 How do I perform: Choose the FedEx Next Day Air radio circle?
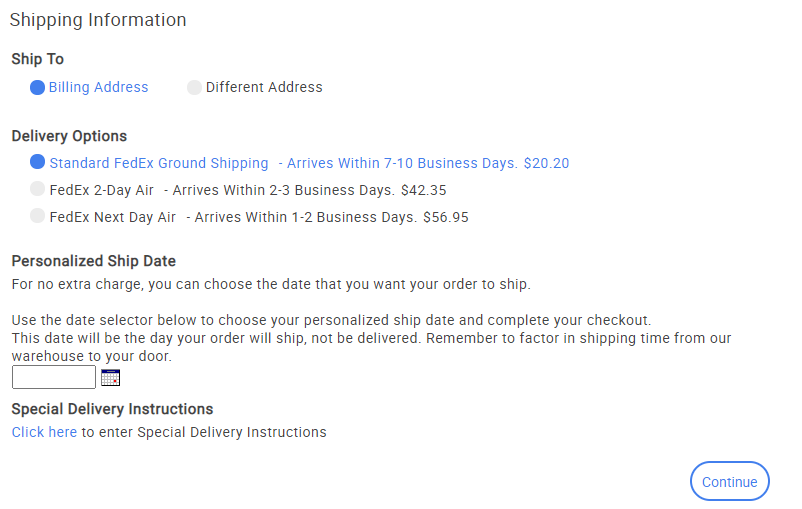37,215
